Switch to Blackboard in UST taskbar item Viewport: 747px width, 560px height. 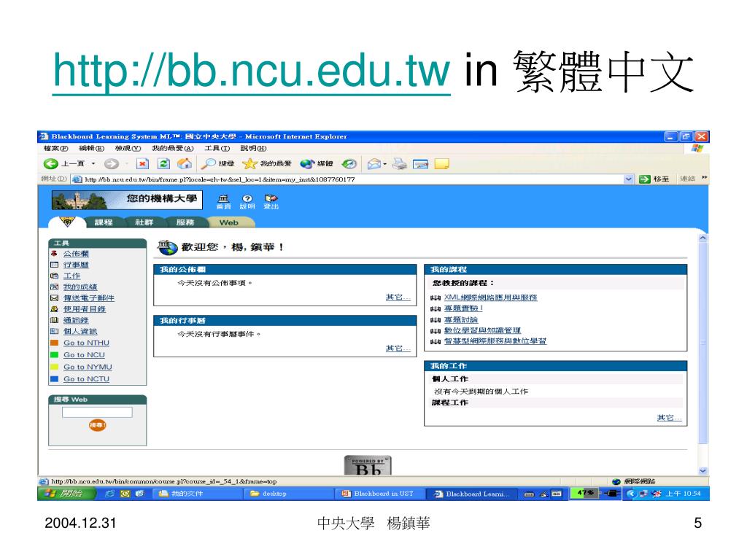point(379,494)
